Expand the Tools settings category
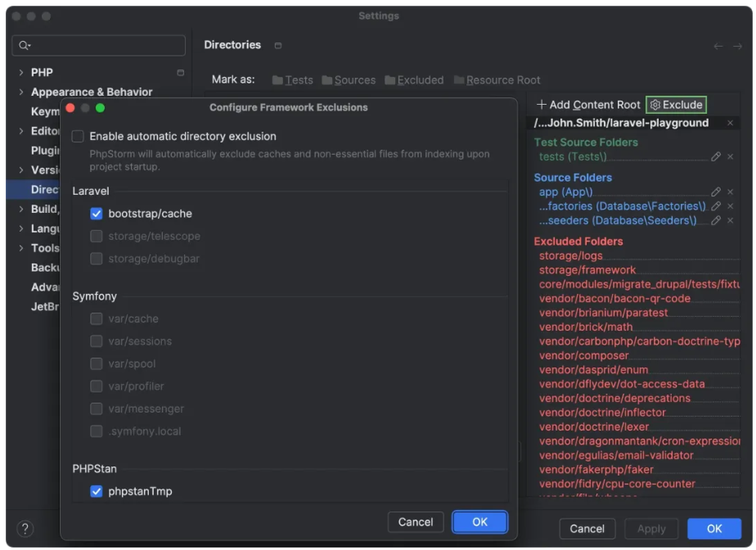Screen dimensions: 756x550 click(21, 248)
